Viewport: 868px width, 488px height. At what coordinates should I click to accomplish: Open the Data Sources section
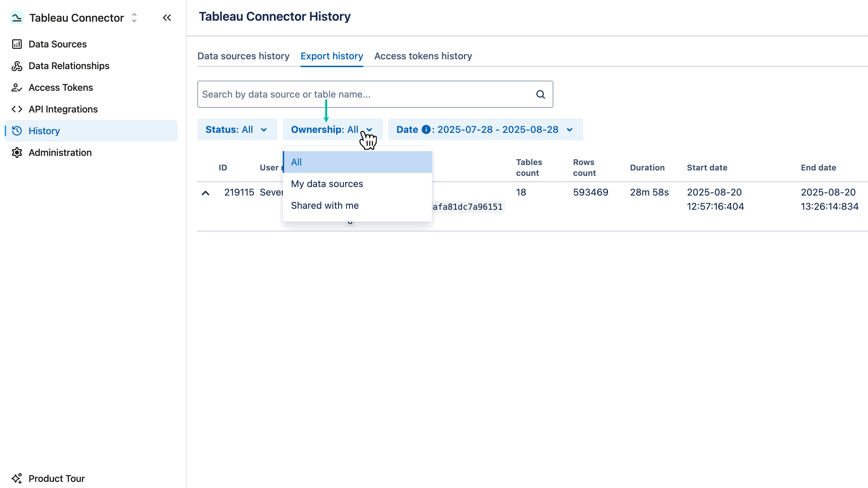tap(57, 44)
